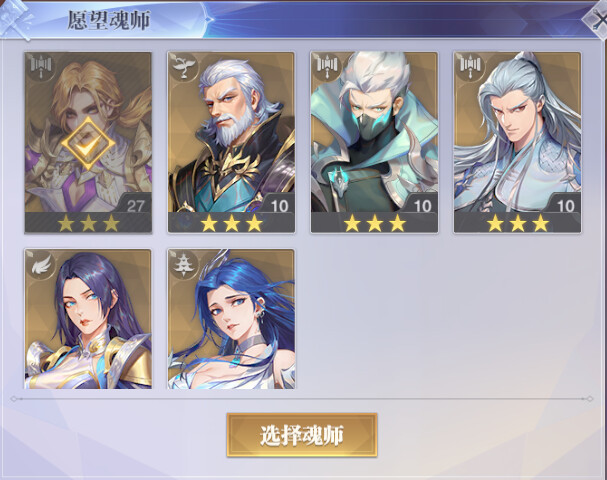Select the white-bearded elder soul master card
The image size is (607, 480).
point(231,142)
